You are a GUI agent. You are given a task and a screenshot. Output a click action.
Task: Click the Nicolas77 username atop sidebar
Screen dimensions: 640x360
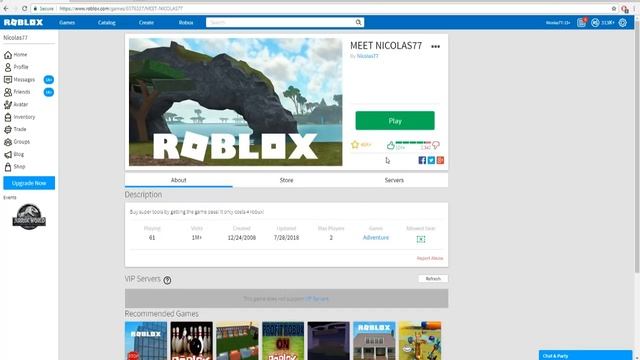[15, 38]
